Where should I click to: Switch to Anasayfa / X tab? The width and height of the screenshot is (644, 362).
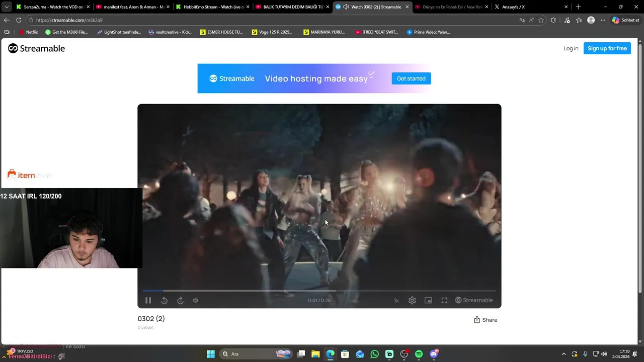point(531,7)
